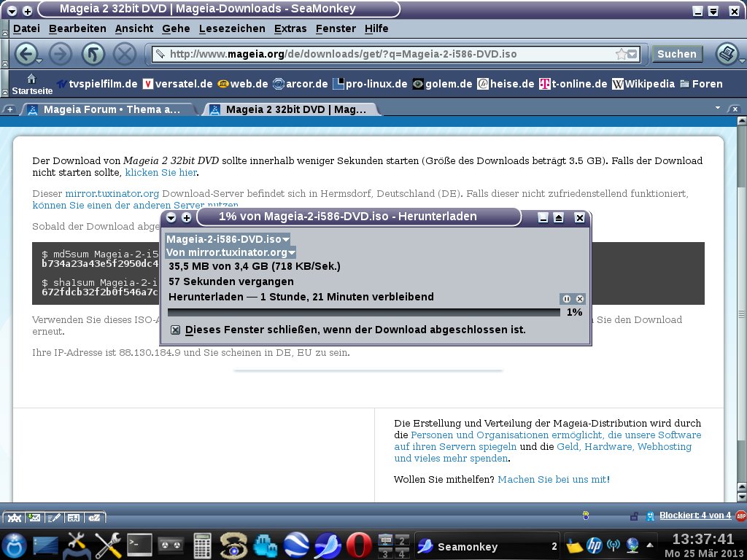The height and width of the screenshot is (560, 747).
Task: Open the Extras menu
Action: [x=290, y=28]
